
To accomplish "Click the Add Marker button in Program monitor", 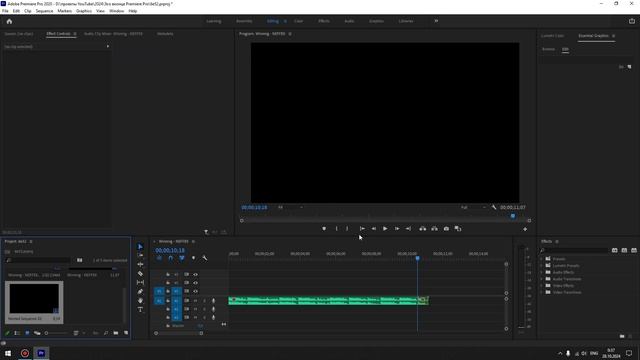I will (x=324, y=229).
